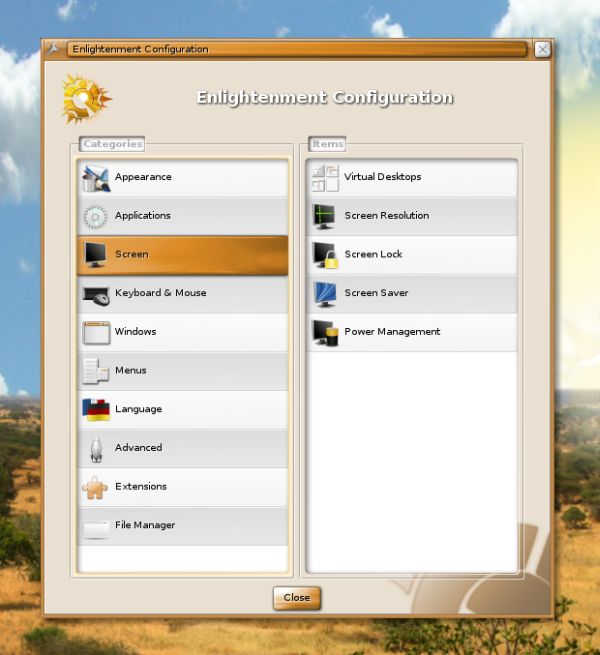
Task: Click the Virtual Desktops grid icon
Action: coord(325,178)
